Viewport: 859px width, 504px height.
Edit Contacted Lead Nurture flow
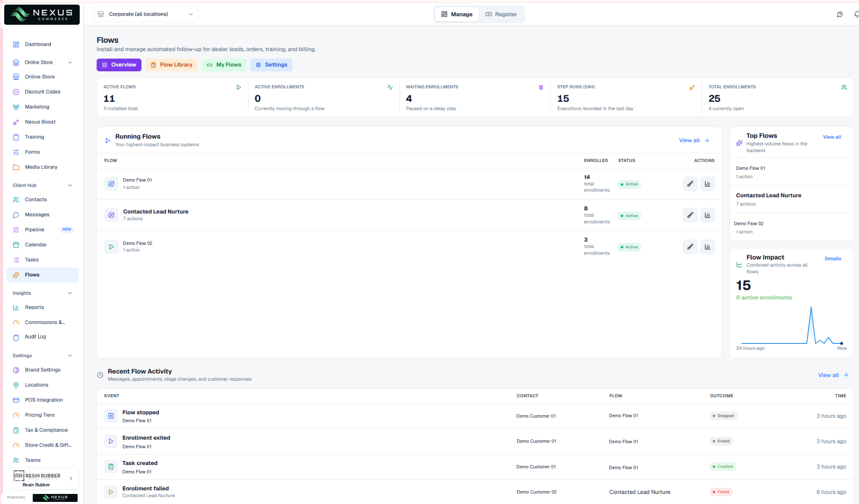point(690,215)
